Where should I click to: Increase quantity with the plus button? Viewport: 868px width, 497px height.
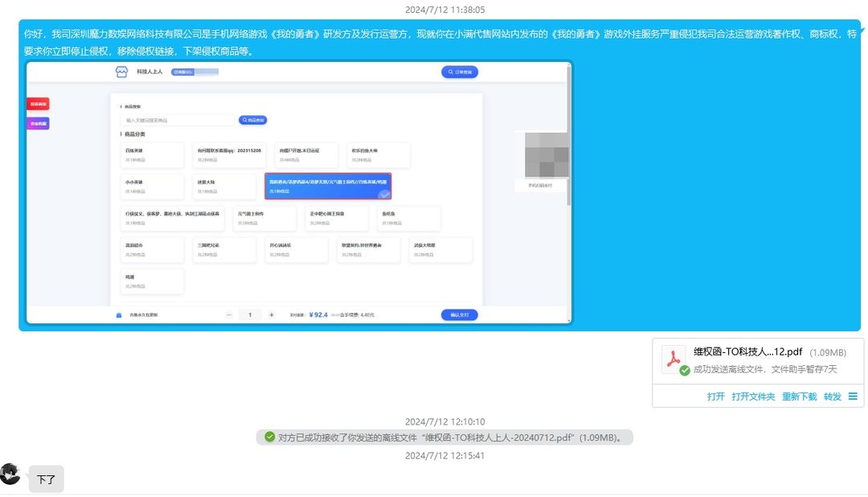click(272, 314)
